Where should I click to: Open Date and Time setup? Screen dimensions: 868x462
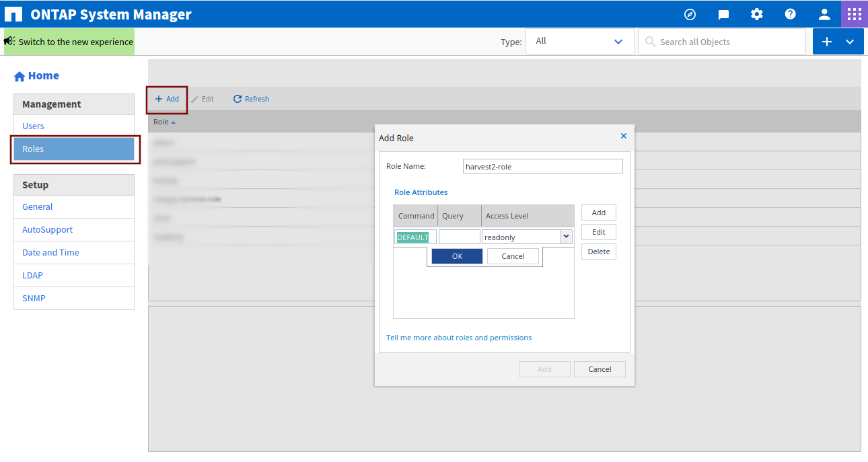74,253
